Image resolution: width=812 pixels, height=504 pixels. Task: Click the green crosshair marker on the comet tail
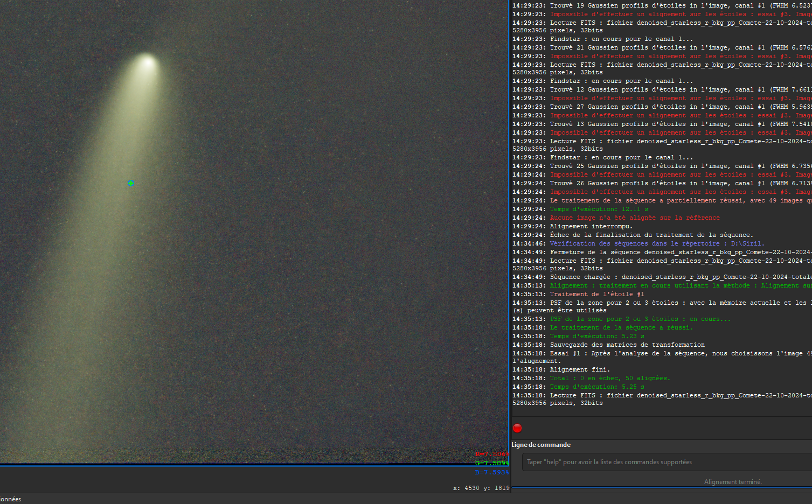coord(130,183)
